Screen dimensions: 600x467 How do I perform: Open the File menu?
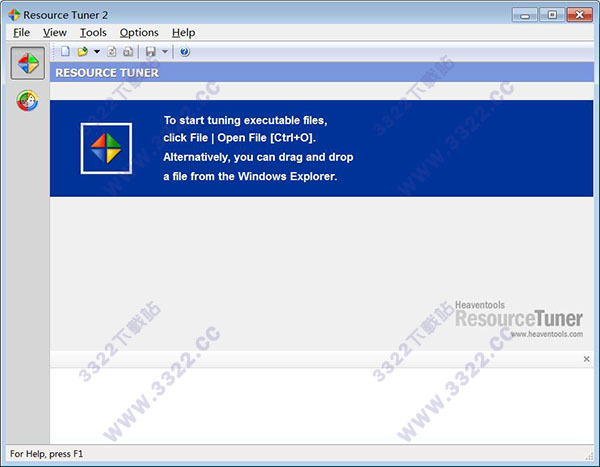21,33
